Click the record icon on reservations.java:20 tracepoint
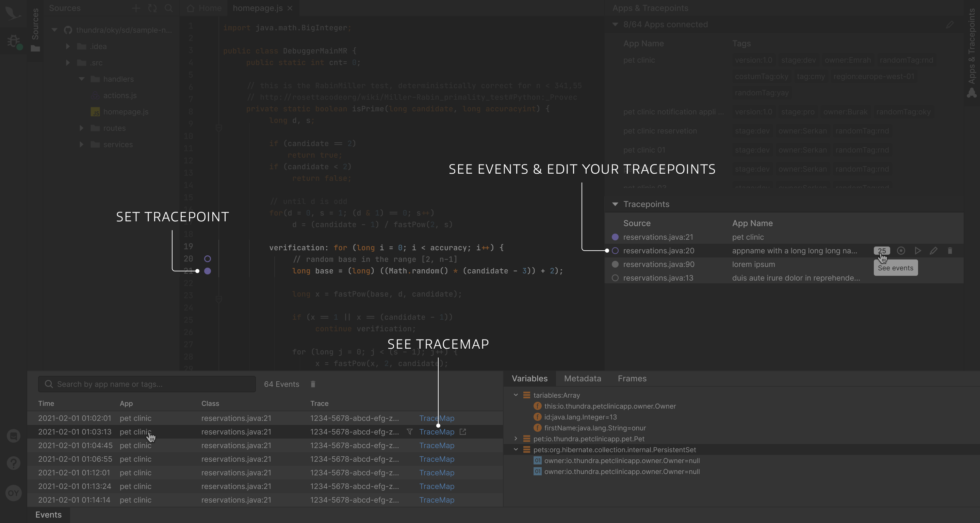The width and height of the screenshot is (980, 523). 900,251
